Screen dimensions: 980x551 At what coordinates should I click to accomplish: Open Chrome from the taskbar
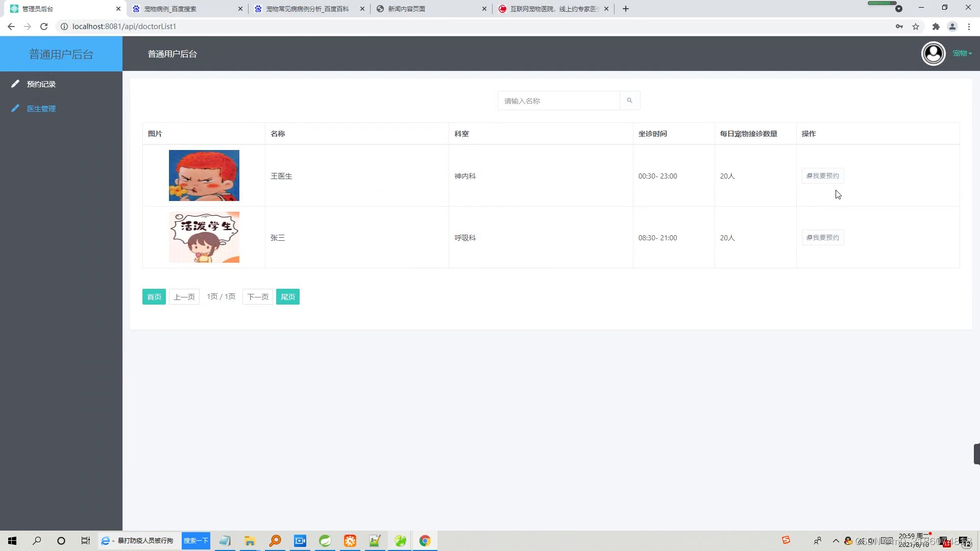(x=425, y=541)
